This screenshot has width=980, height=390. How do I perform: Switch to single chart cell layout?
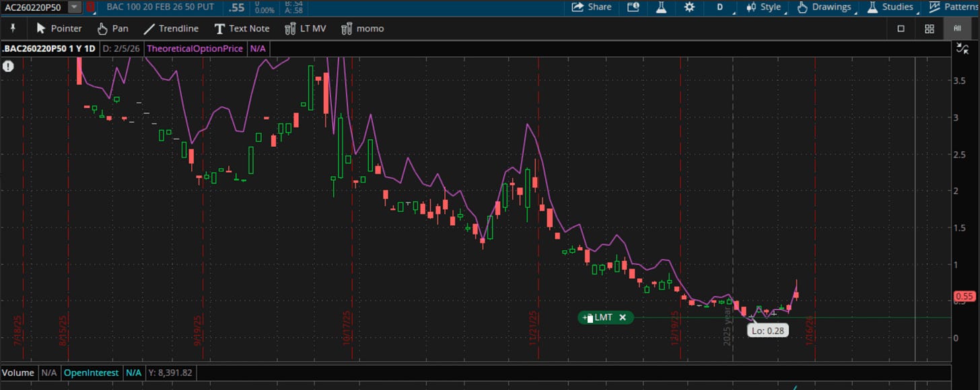click(901, 28)
